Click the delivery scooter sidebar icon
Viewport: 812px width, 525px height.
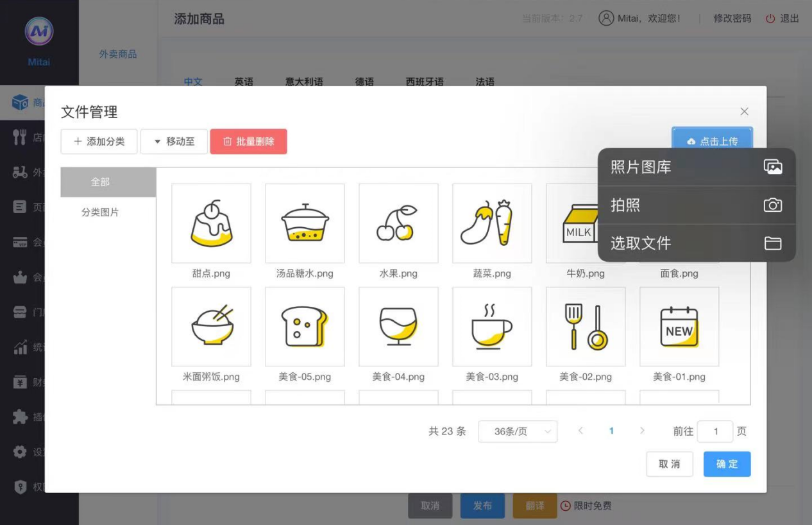[x=20, y=172]
